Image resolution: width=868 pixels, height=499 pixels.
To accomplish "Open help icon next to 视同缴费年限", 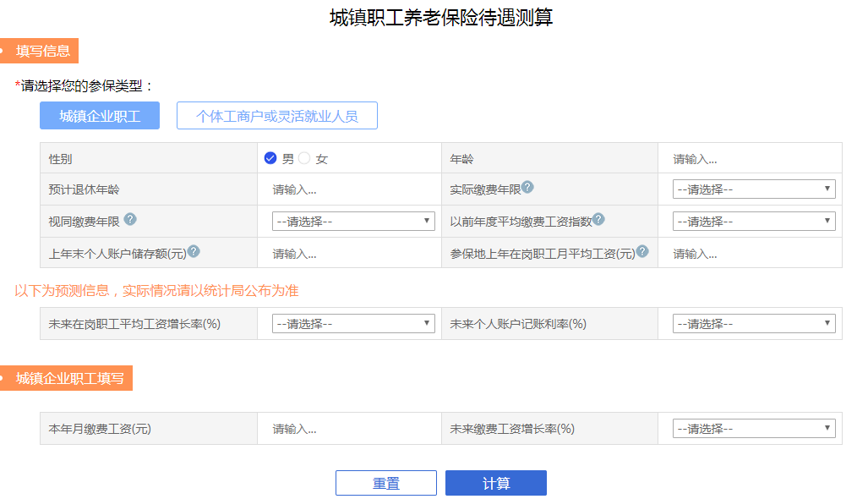I will [130, 219].
